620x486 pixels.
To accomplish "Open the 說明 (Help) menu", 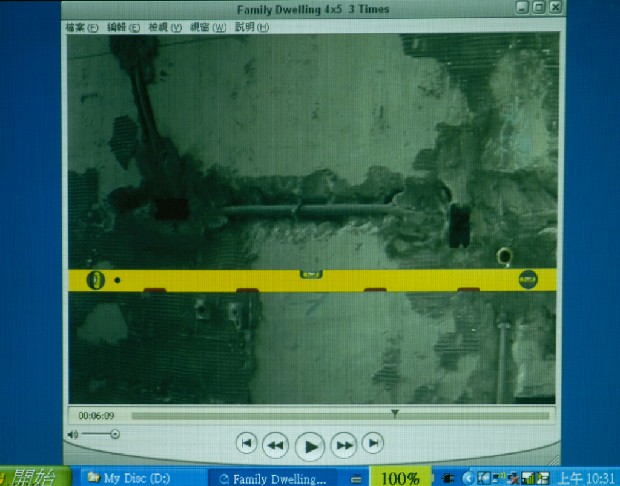I will click(251, 27).
